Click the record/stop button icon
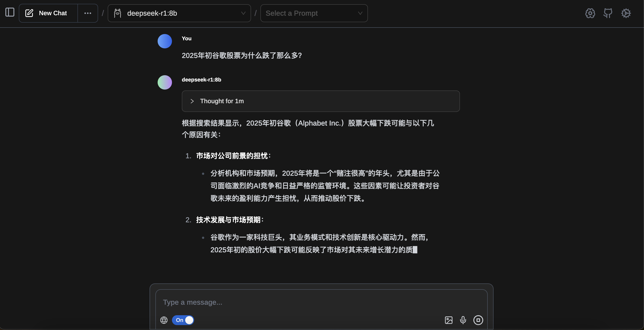644x330 pixels. coord(478,320)
